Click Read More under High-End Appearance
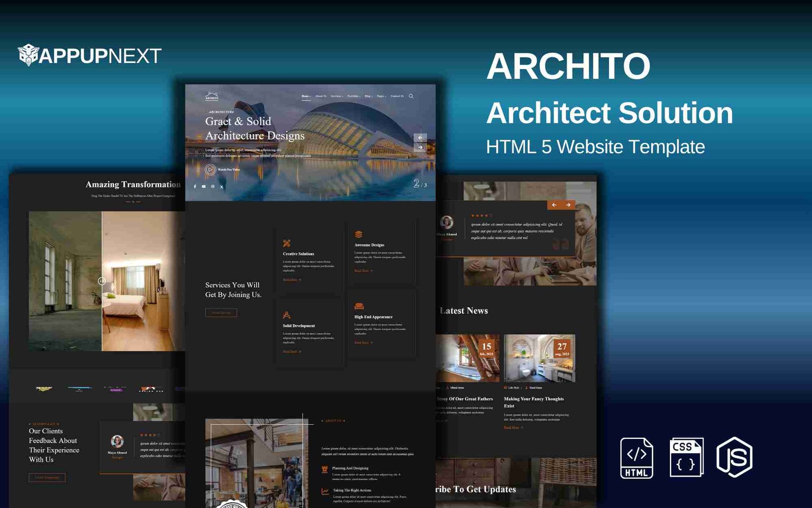The image size is (812, 508). click(363, 343)
